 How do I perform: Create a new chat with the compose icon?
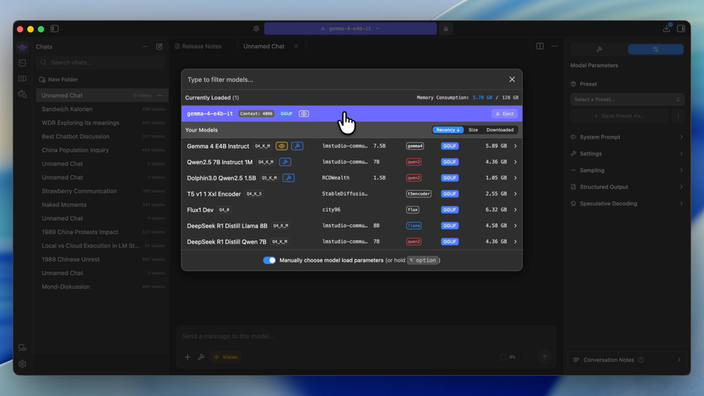point(159,47)
